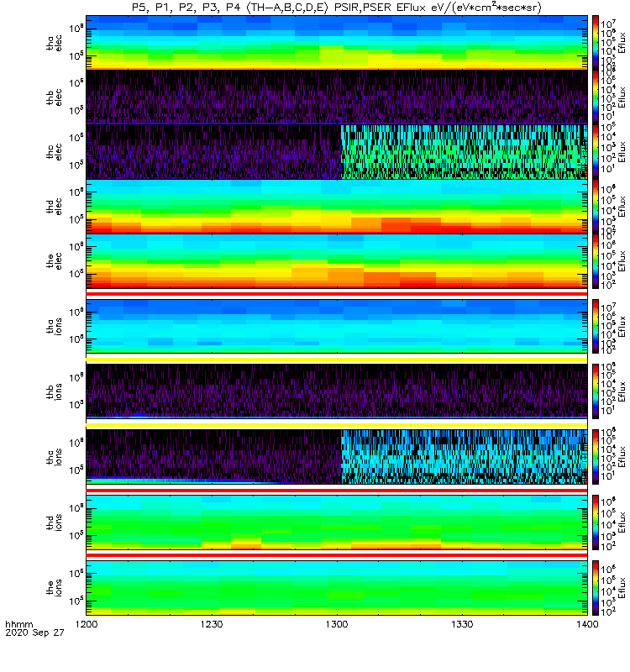Screen dimensions: 630x672
Task: Select the 'tha elec' panel label
Action: pyautogui.click(x=54, y=43)
